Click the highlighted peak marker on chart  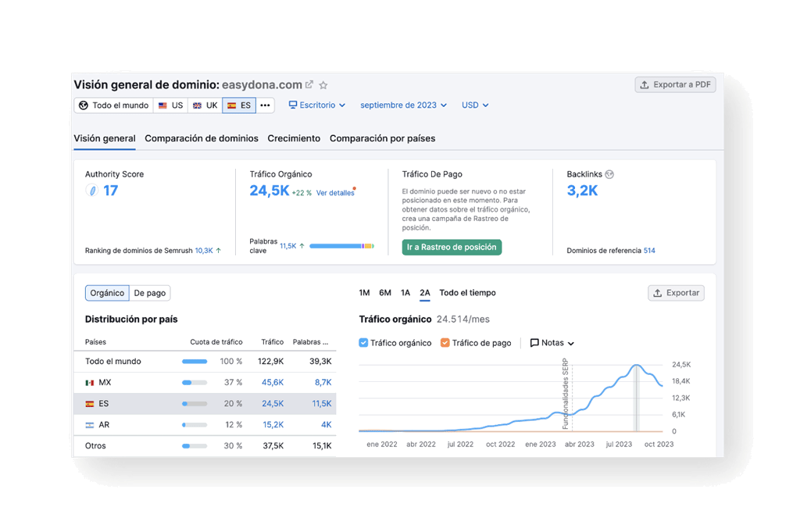coord(636,398)
